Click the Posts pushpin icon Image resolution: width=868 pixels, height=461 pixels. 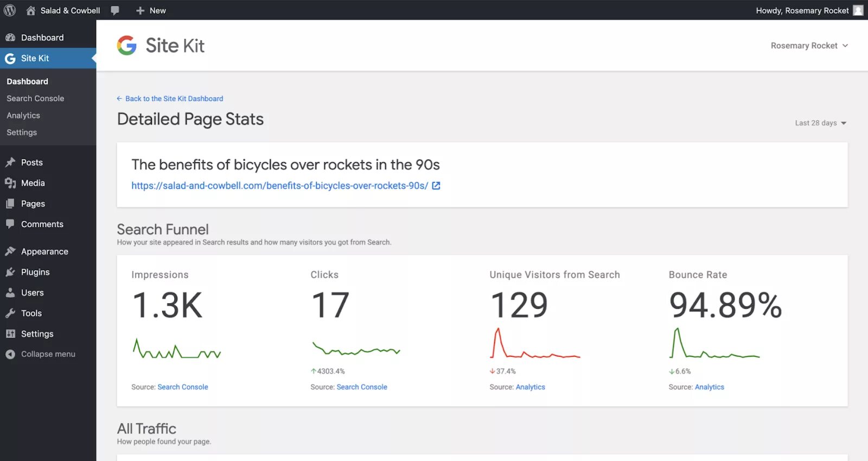coord(10,162)
